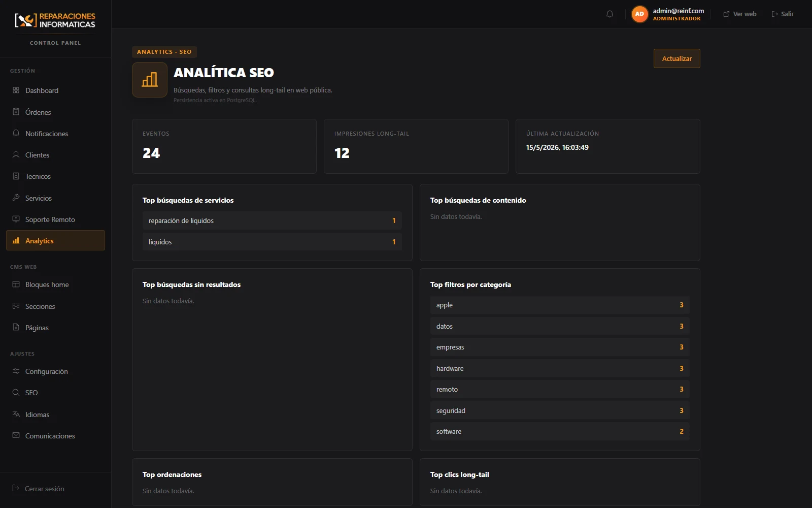Click the Analytics bar chart sidebar icon
The height and width of the screenshot is (508, 812).
point(16,241)
